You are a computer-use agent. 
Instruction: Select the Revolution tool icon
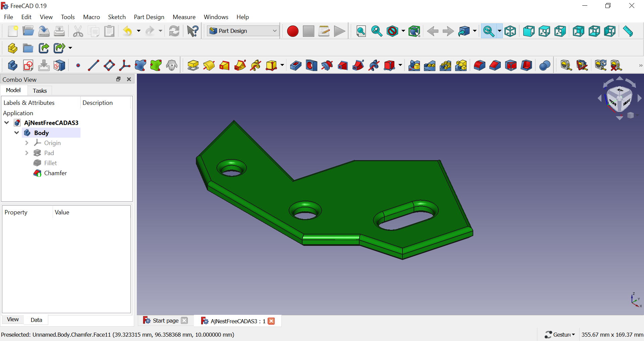[209, 66]
